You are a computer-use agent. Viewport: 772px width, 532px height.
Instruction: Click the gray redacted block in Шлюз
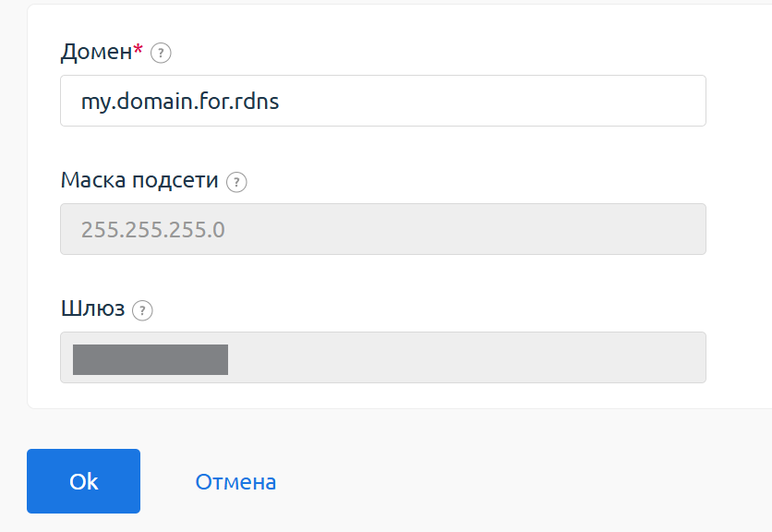(151, 359)
